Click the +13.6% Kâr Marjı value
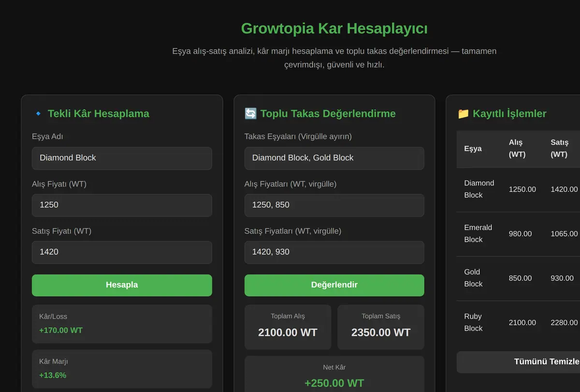 [x=53, y=376]
